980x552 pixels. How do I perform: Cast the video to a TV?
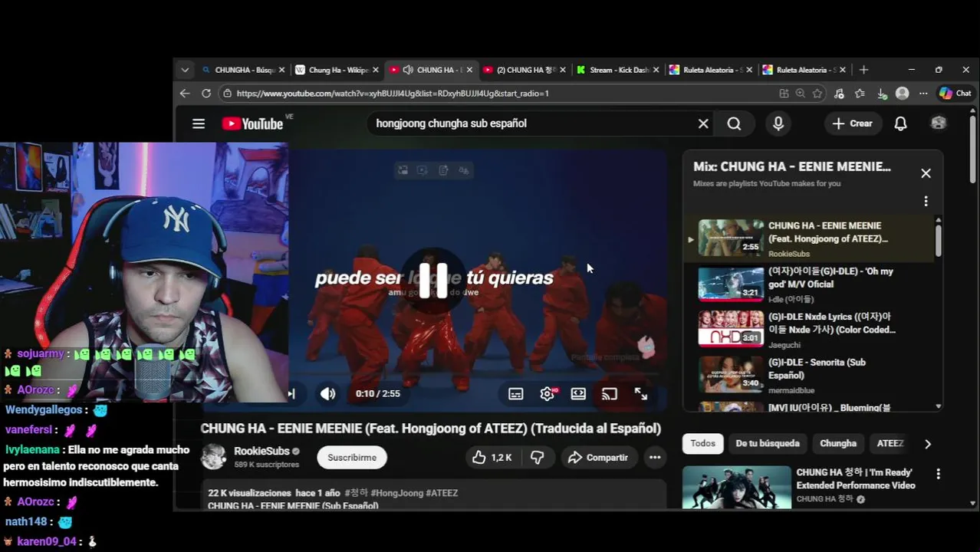[610, 393]
